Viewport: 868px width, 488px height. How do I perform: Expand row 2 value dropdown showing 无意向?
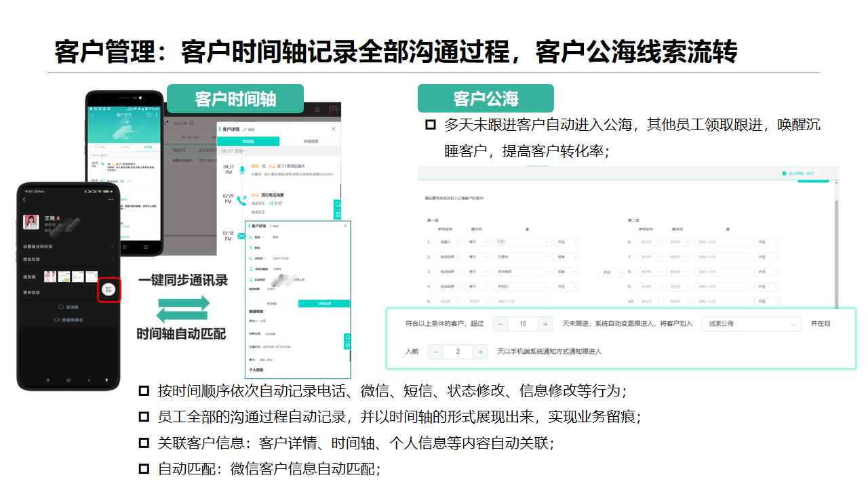coord(521,257)
